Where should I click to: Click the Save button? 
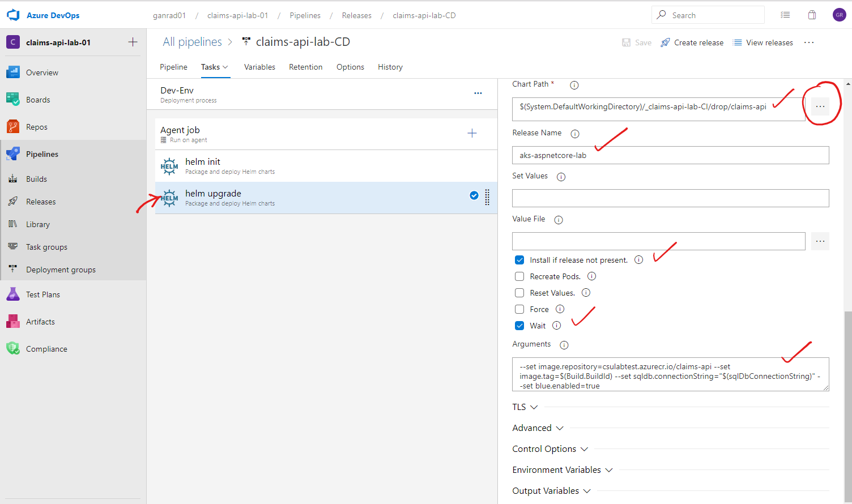click(x=637, y=42)
